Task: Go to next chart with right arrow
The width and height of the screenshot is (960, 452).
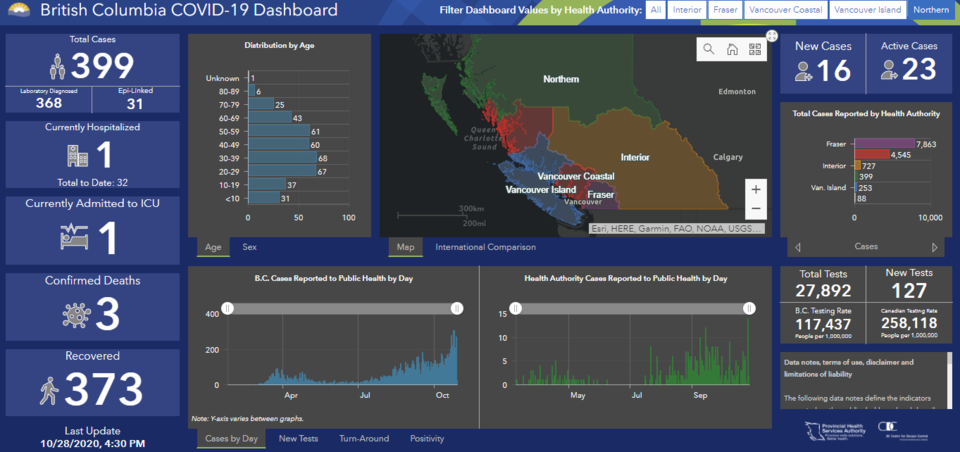Action: 934,247
